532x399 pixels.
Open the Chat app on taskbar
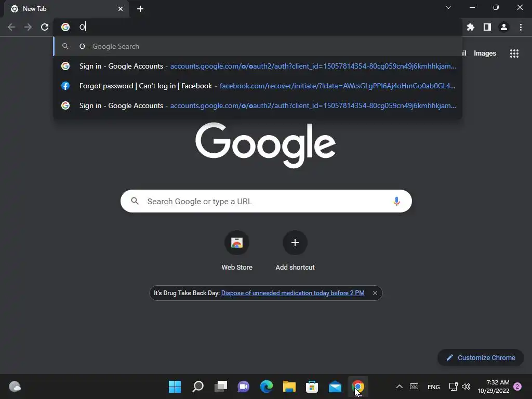click(x=243, y=387)
